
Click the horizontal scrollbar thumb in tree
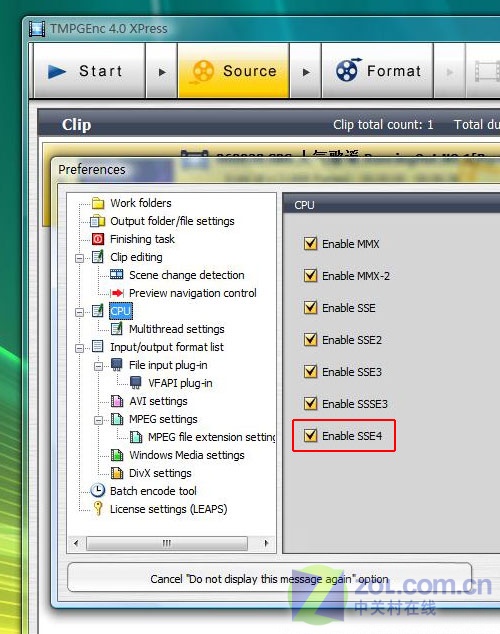pos(167,543)
